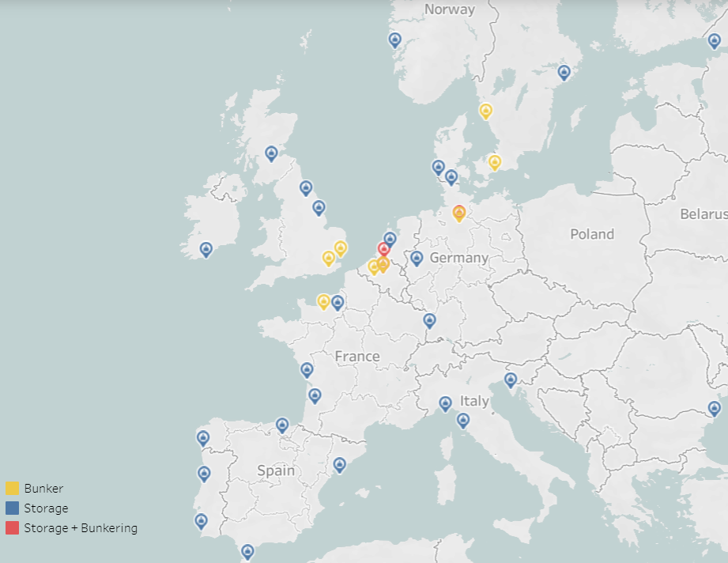Click the blue storage marker on Norway's coast
Viewport: 728px width, 563px height.
click(x=394, y=40)
